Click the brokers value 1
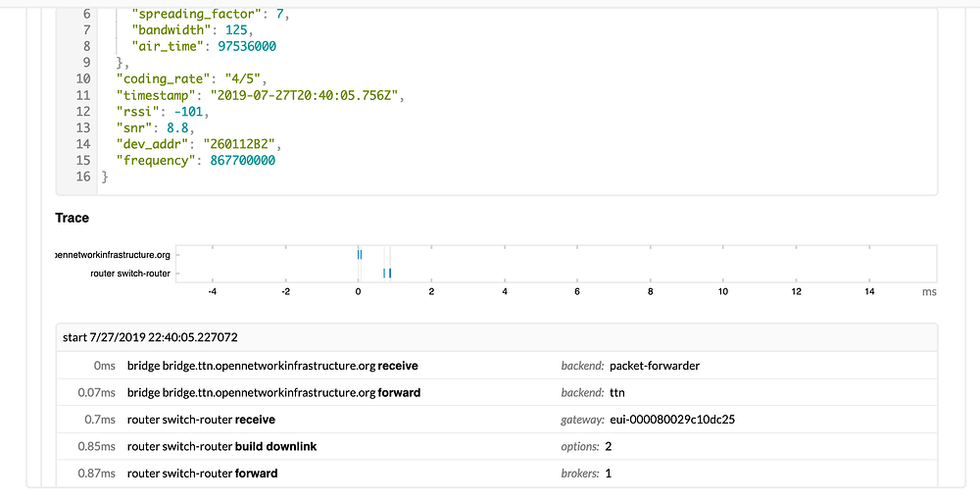Image resolution: width=980 pixels, height=501 pixels. (x=609, y=474)
